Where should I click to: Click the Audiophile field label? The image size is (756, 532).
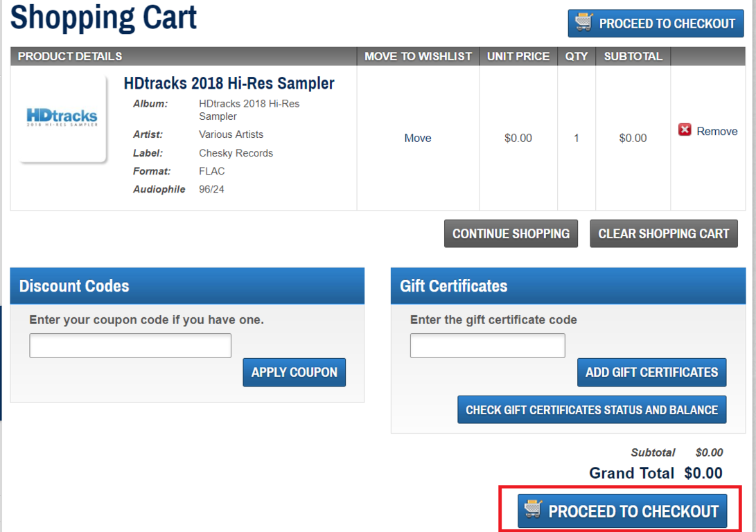(x=159, y=189)
